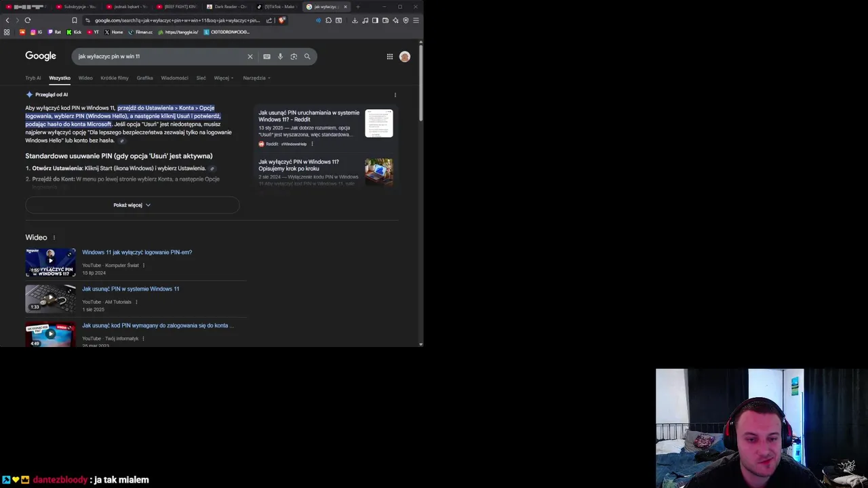Open the on-screen keyboard icon in search box
The image size is (868, 488).
pyautogui.click(x=267, y=56)
